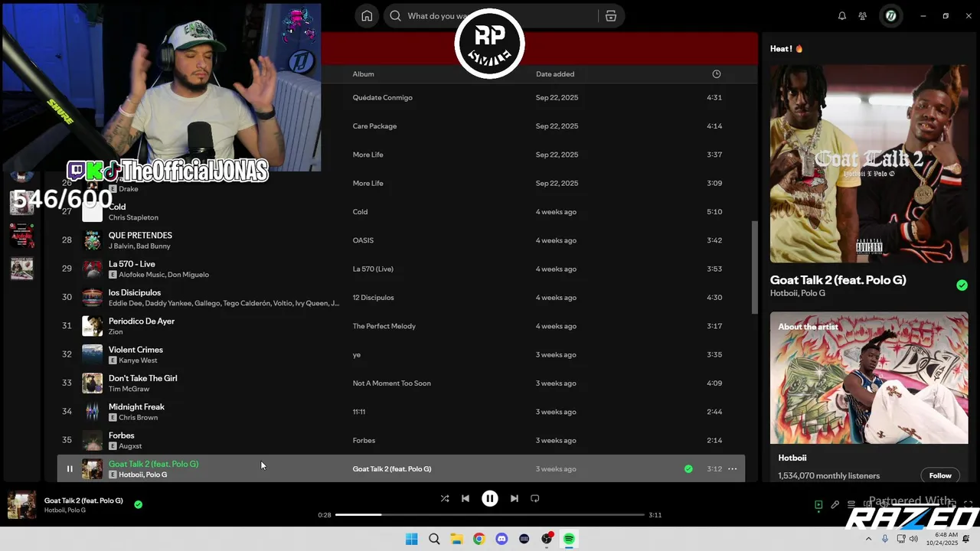The width and height of the screenshot is (980, 551).
Task: Open the play queue
Action: (x=851, y=505)
